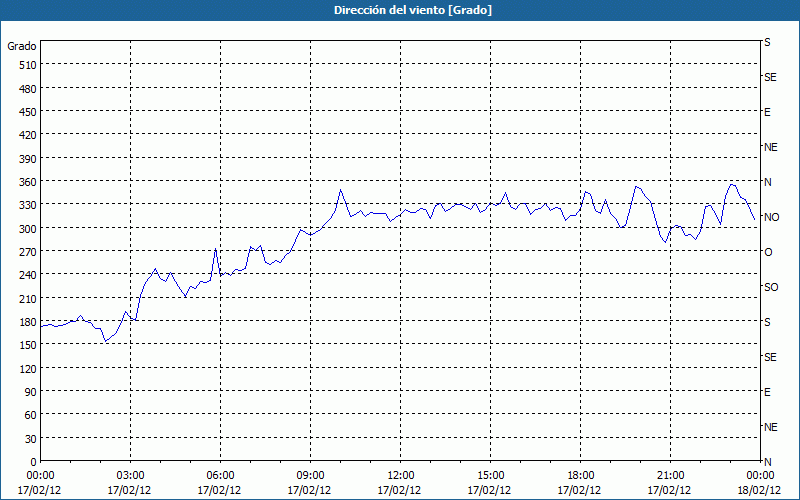Select the 18:00 time axis label
800x500 pixels.
(580, 476)
